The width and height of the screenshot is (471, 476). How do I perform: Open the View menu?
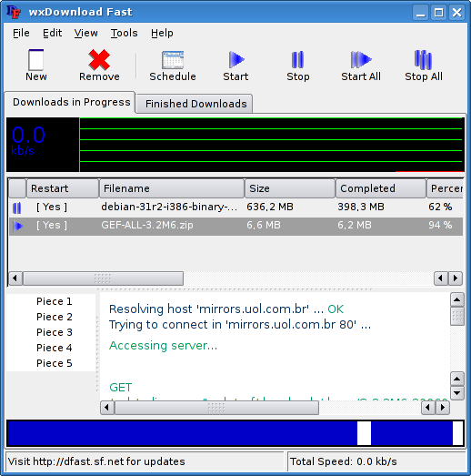coord(85,33)
